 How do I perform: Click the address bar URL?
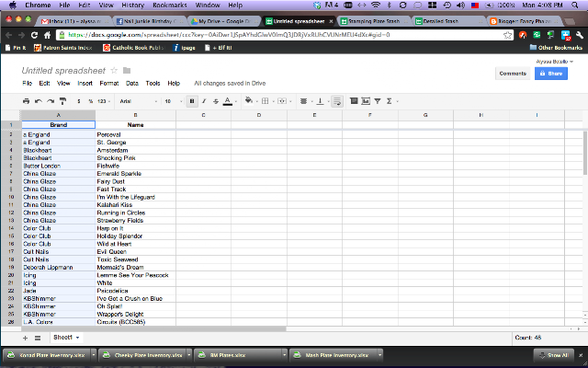tap(229, 35)
